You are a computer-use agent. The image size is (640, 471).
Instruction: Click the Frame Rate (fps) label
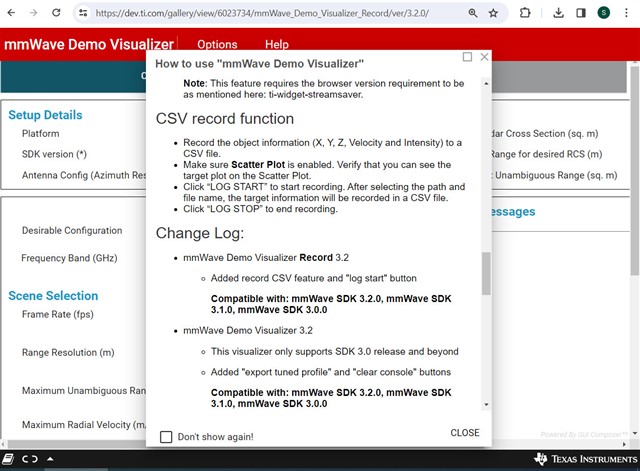[x=58, y=314]
